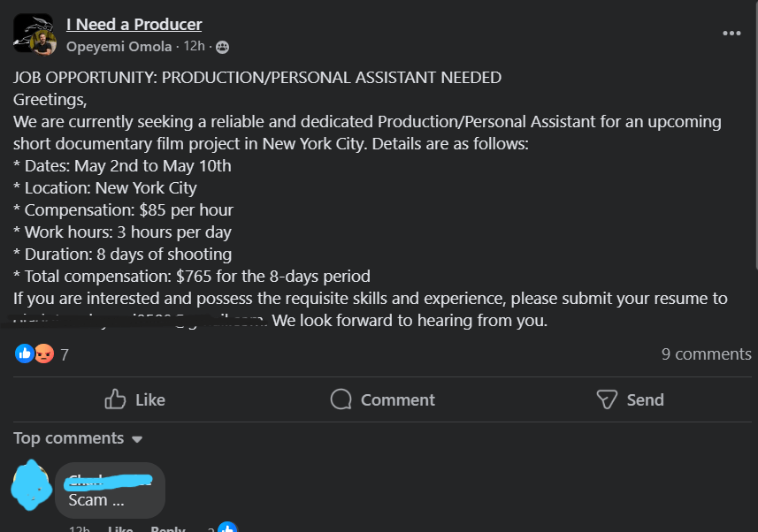
Task: Open the post options three-dots menu
Action: [x=731, y=33]
